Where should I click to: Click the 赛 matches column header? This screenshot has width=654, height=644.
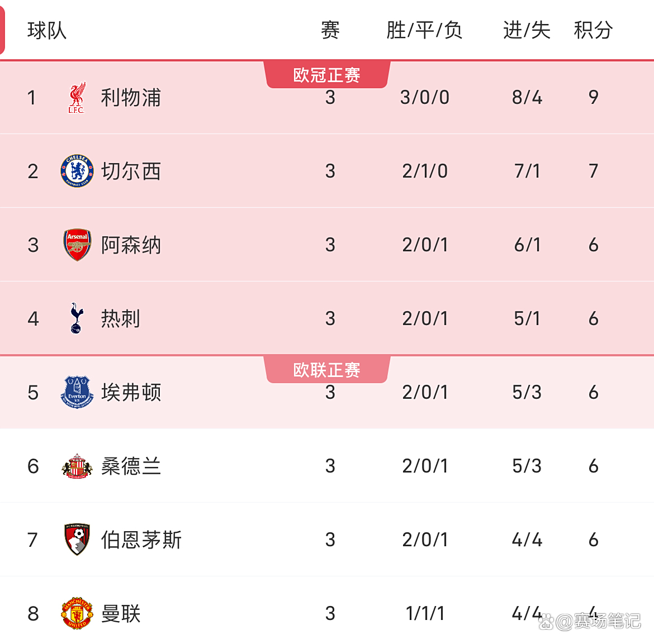point(330,30)
